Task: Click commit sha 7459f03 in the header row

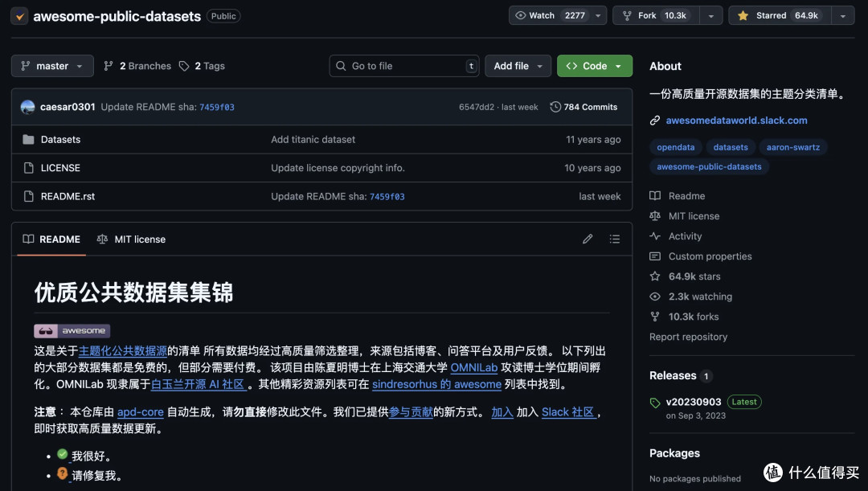Action: 216,107
